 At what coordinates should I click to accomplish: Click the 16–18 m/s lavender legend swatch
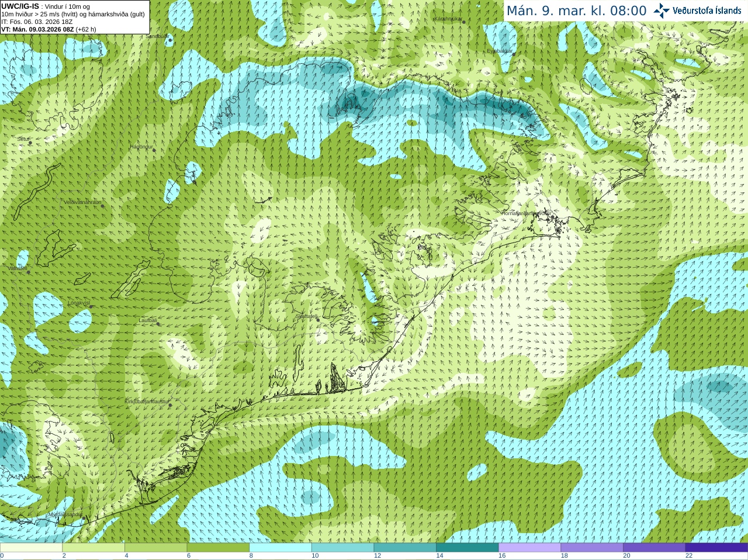(x=529, y=548)
